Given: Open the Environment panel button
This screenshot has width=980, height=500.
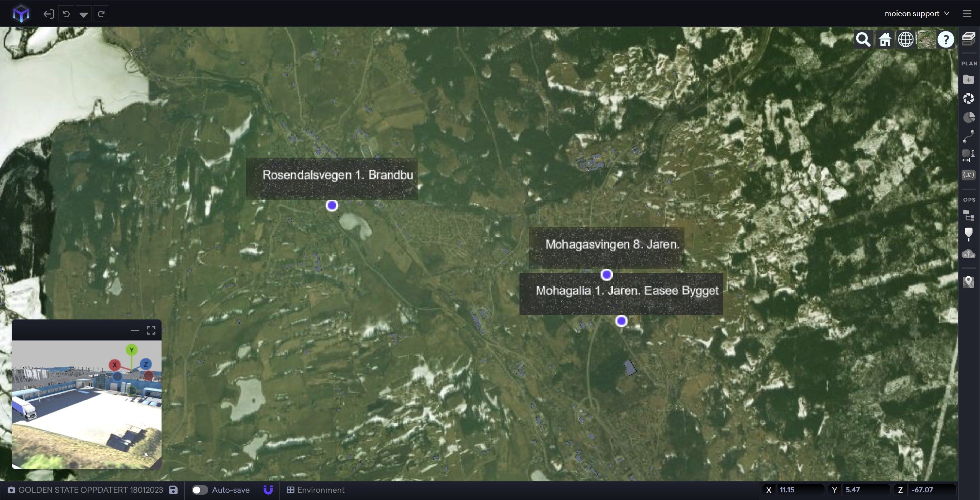Looking at the screenshot, I should pyautogui.click(x=316, y=490).
